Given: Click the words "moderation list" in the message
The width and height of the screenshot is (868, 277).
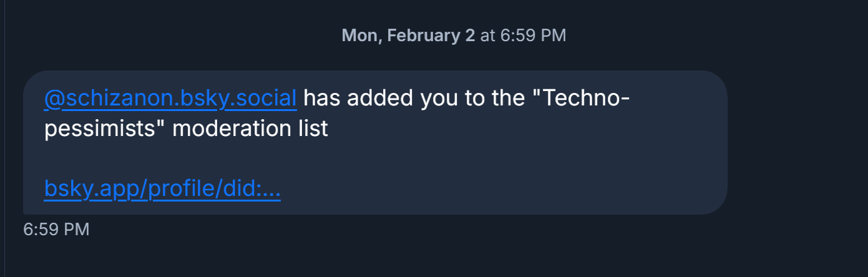Looking at the screenshot, I should click(x=250, y=129).
